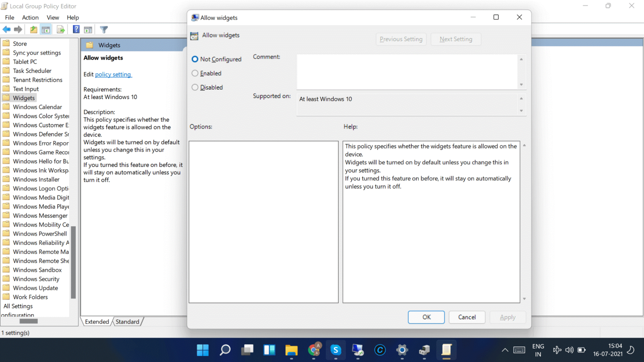Click the Show/Hide Action Pane icon
Image resolution: width=644 pixels, height=362 pixels.
pos(88,29)
